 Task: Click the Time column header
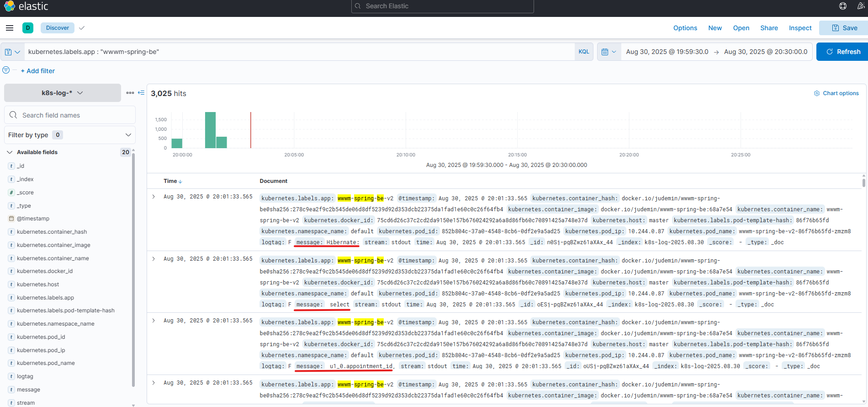point(170,181)
